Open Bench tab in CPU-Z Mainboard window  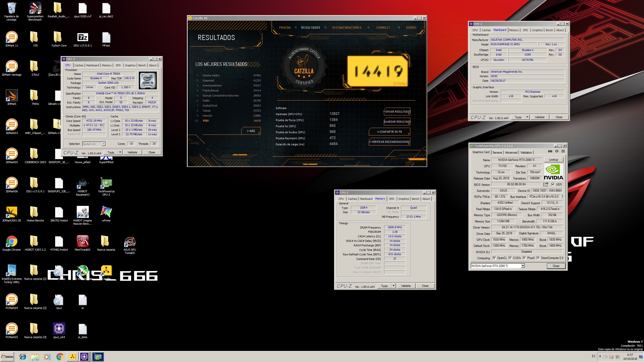tap(549, 30)
